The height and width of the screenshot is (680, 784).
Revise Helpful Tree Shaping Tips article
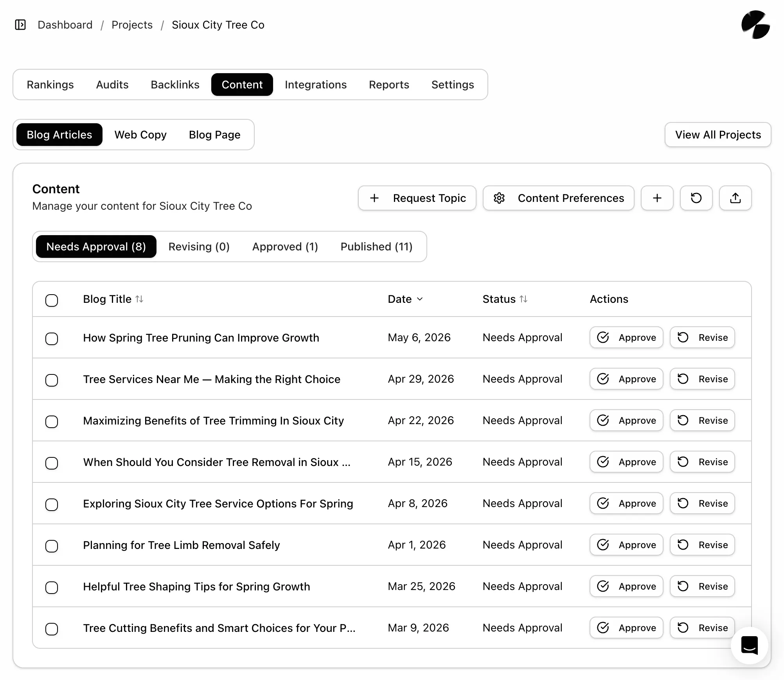coord(702,586)
